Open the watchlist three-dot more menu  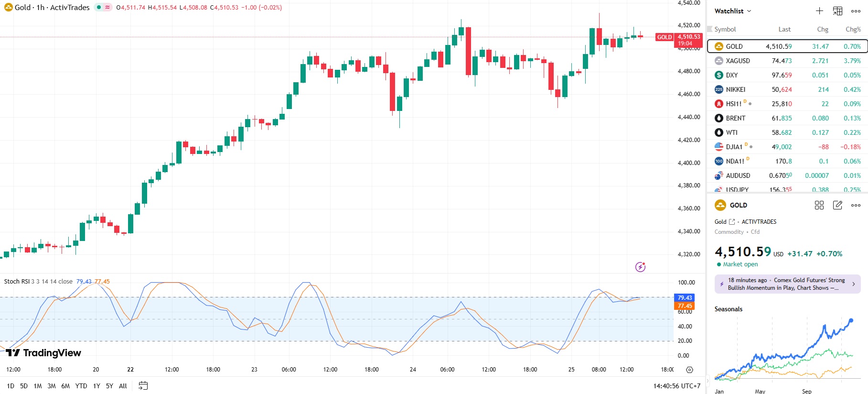856,11
